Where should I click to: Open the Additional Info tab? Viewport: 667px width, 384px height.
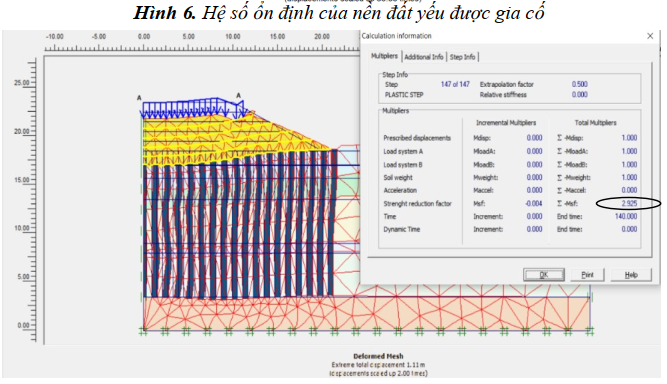424,57
